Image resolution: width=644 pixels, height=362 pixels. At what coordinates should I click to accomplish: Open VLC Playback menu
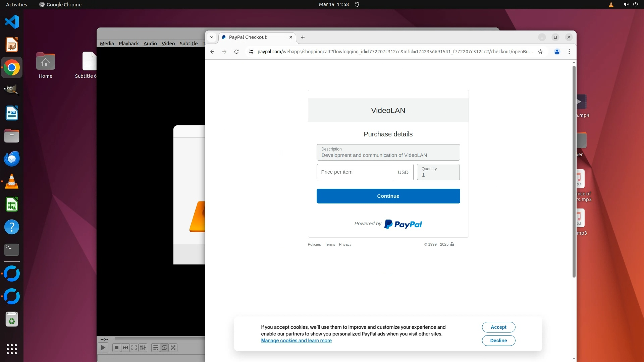[128, 44]
